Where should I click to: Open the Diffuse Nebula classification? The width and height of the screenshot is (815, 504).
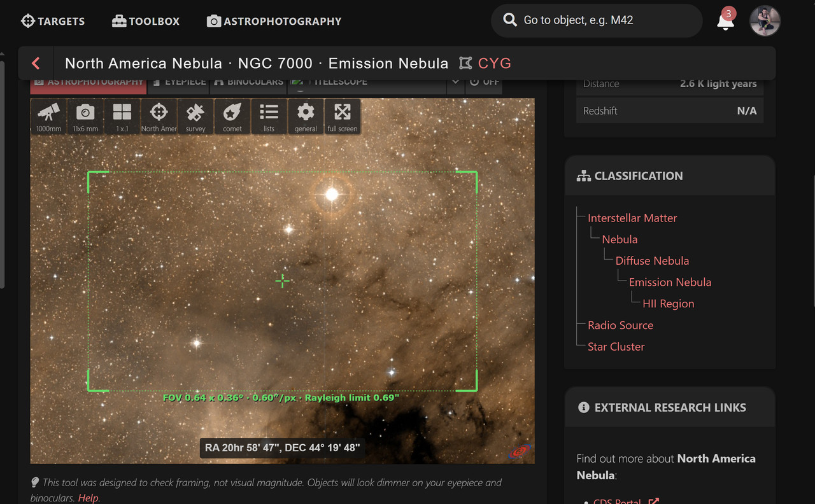click(652, 261)
